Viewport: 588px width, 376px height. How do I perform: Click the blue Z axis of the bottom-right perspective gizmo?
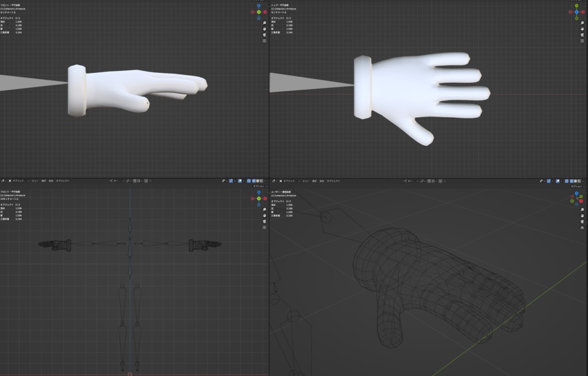577,193
